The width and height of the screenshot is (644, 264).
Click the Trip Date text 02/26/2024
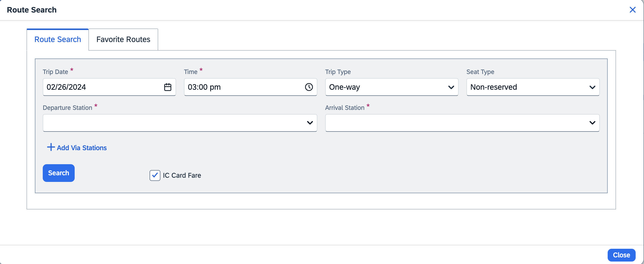(x=66, y=87)
